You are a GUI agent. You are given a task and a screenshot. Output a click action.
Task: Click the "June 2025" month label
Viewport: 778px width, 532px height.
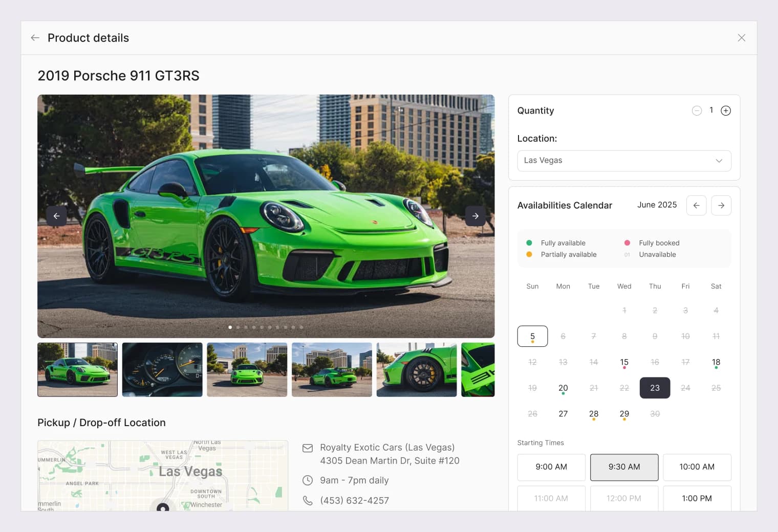(x=657, y=205)
